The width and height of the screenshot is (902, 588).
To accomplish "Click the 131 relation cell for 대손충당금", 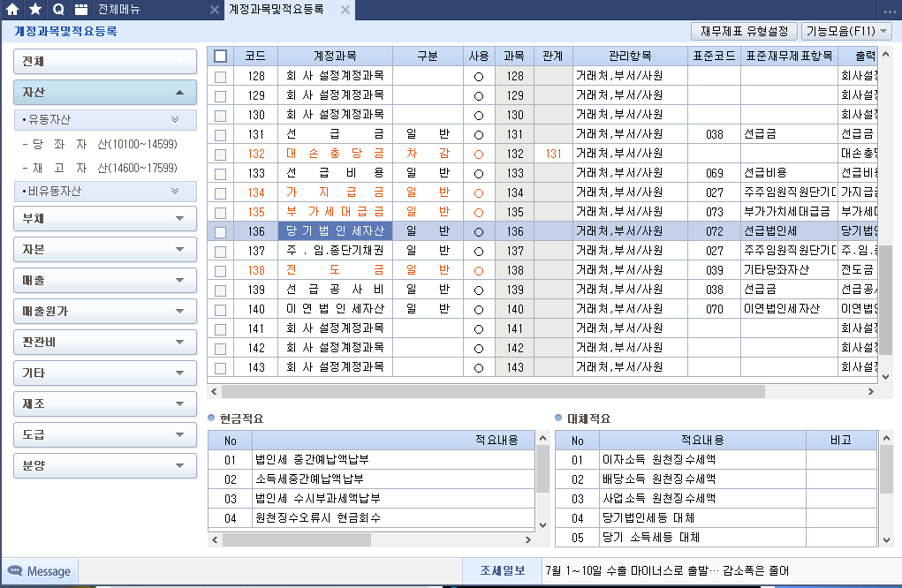I will 553,154.
